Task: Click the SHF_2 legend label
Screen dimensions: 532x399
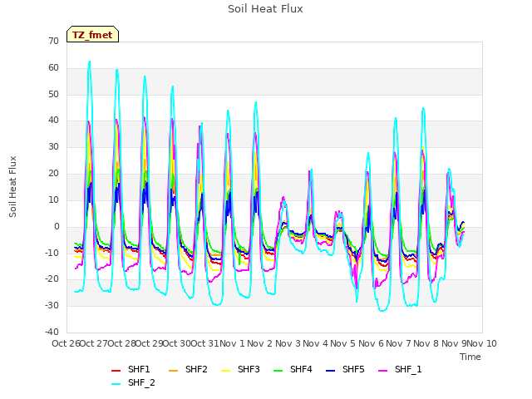Action: pos(141,382)
